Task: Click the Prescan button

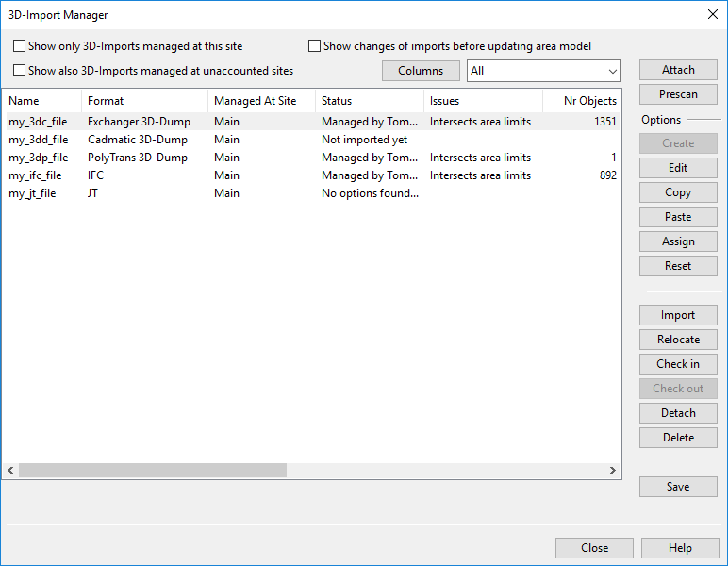Action: (x=678, y=94)
